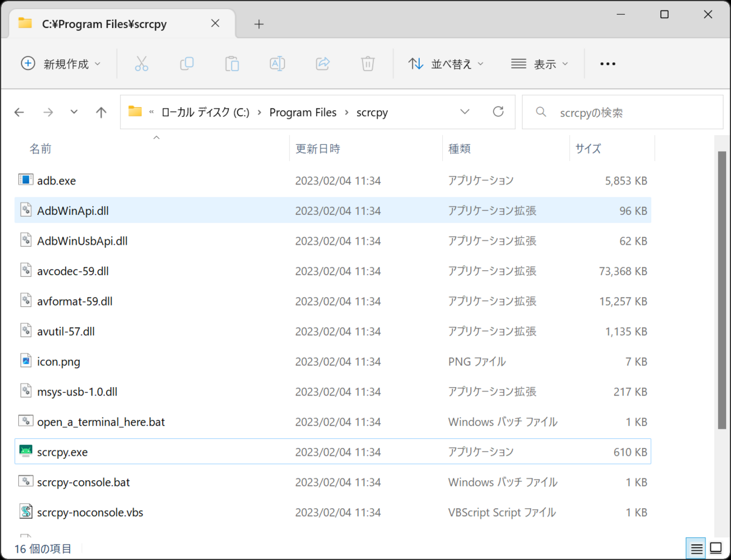Viewport: 731px width, 560px height.
Task: Click the avcodec-59.dll file icon
Action: 26,271
